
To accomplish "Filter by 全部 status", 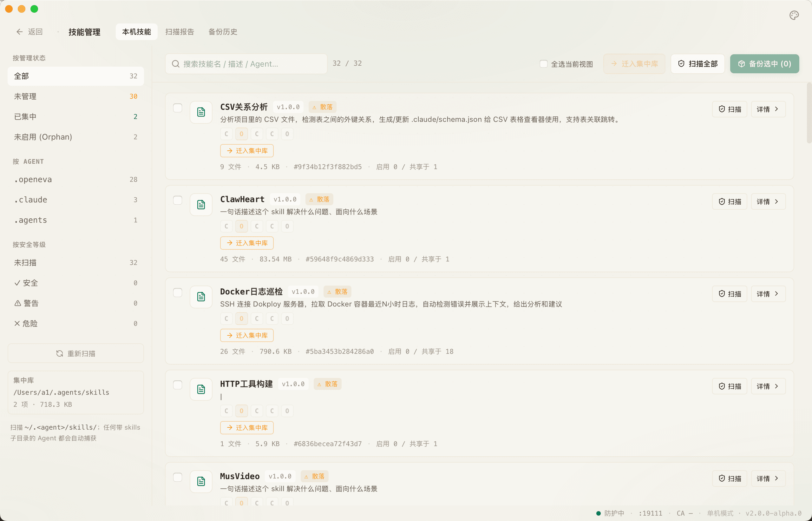I will [76, 76].
